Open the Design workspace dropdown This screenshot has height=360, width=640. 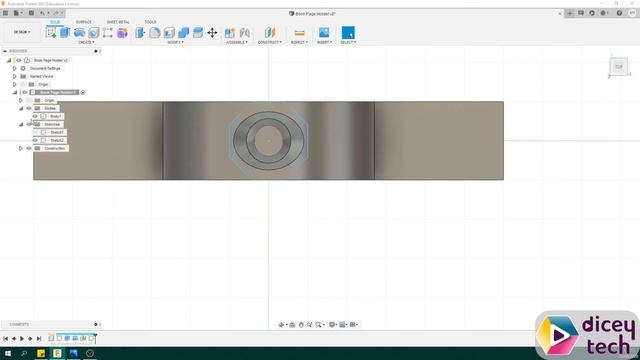22,32
